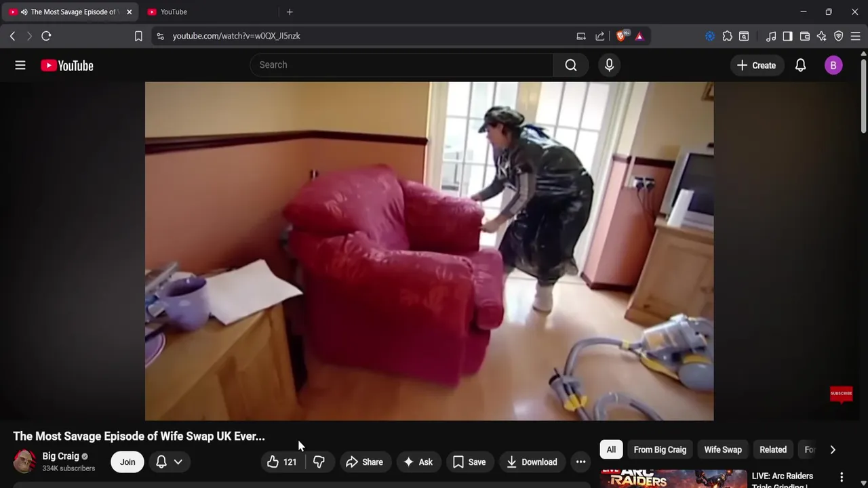
Task: Expand the notification bell dropdown beside Join
Action: tap(169, 462)
